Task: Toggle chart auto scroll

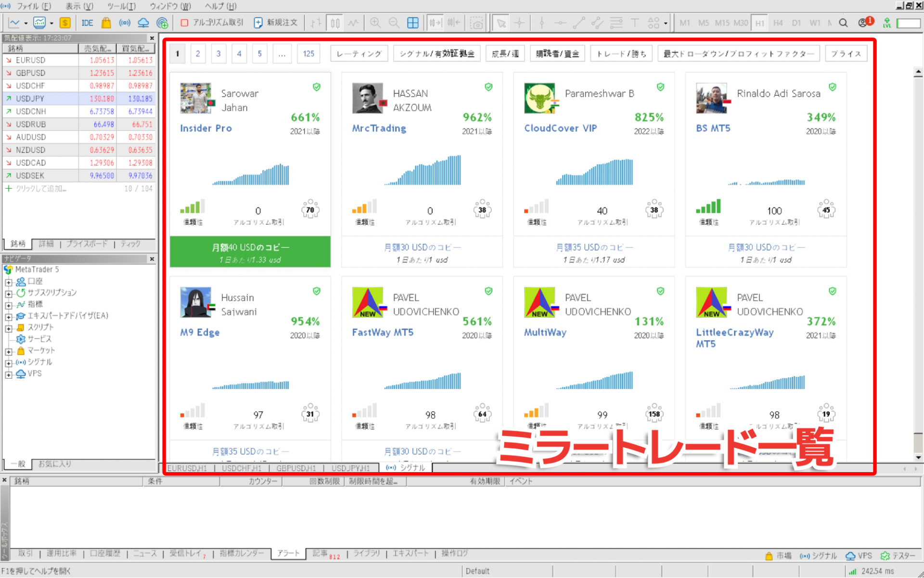Action: point(435,23)
